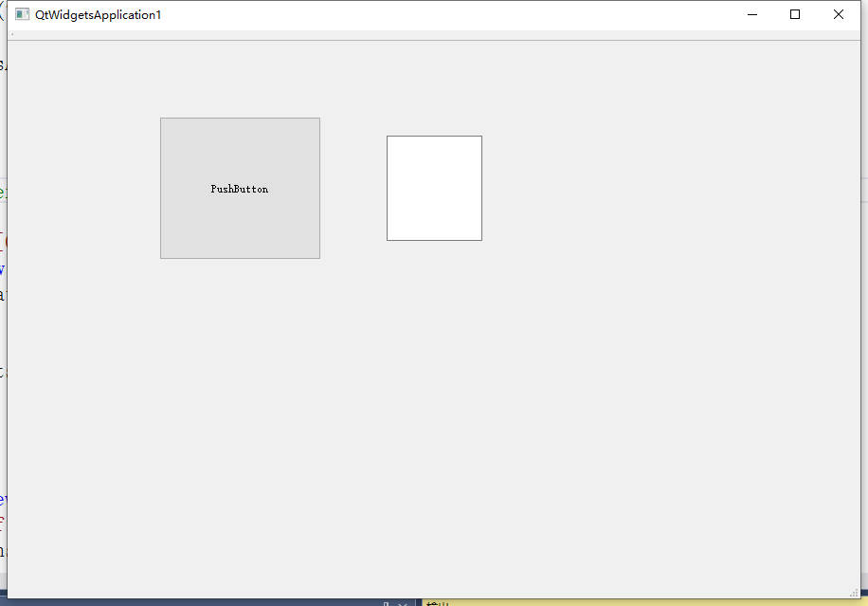Click the QtWidgetsApplication1 window icon
Screen dimensions: 868x606
[x=22, y=14]
